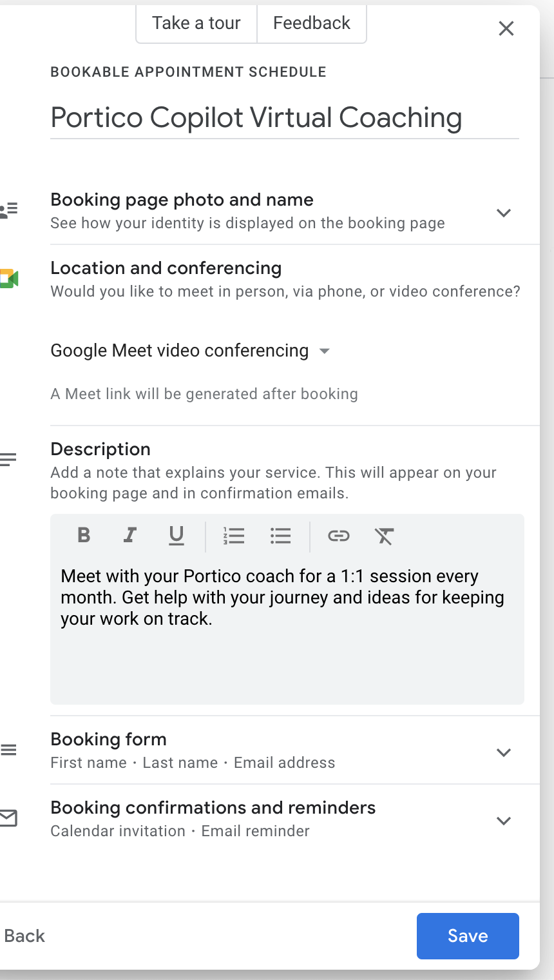Apply bold formatting in description toolbar
Screen dimensions: 554x980
click(x=84, y=535)
